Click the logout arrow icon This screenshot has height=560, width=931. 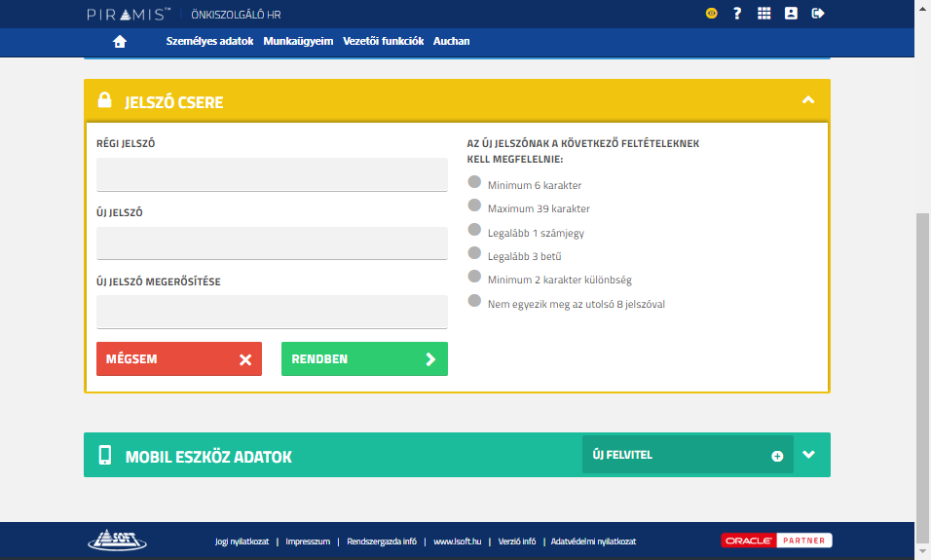click(x=818, y=14)
